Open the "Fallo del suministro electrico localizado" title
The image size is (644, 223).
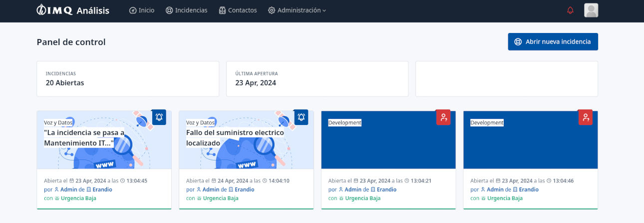[x=235, y=138]
